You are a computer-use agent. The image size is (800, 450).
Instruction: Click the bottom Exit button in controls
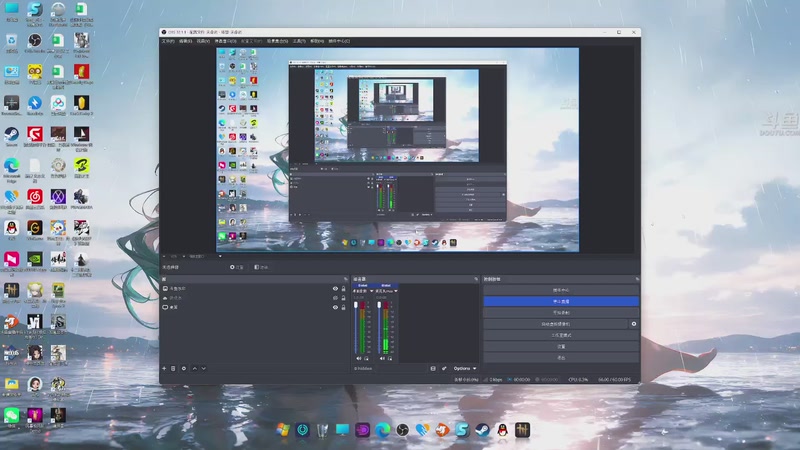coord(560,357)
